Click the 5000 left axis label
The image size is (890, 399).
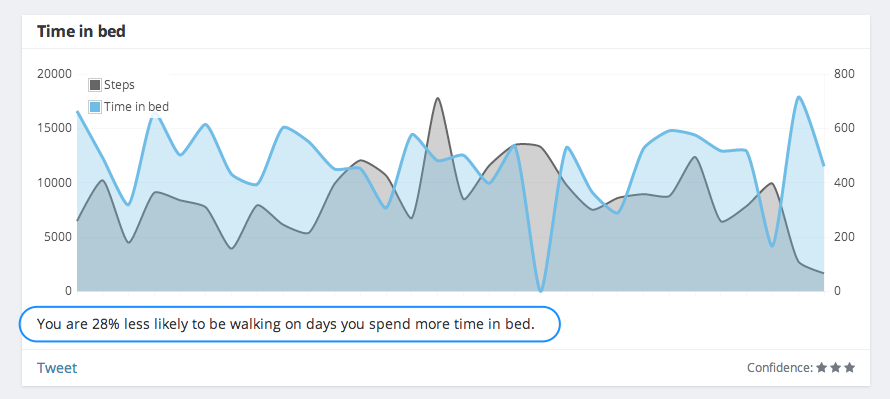point(57,237)
